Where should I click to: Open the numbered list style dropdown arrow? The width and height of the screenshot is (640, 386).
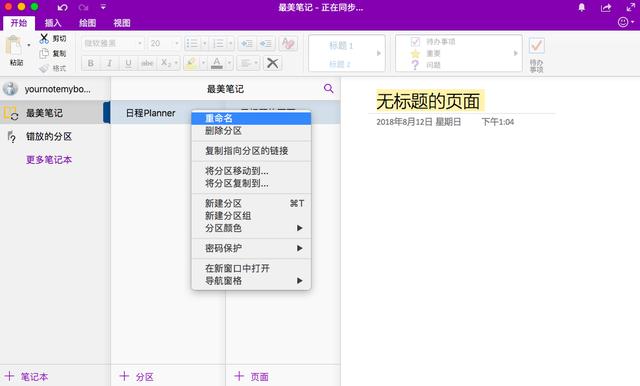pyautogui.click(x=230, y=43)
